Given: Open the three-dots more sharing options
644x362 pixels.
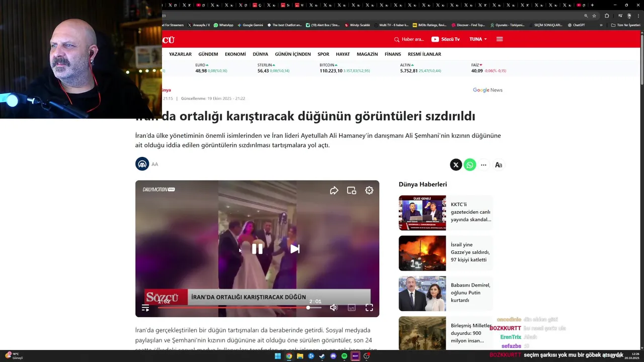Looking at the screenshot, I should [x=484, y=164].
